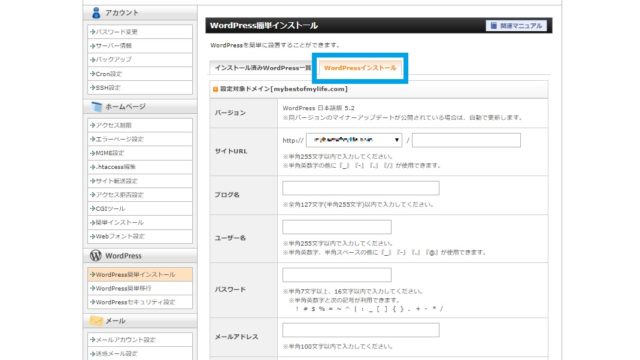Open 迷惑メール設定 link
640x360 pixels.
(140, 353)
